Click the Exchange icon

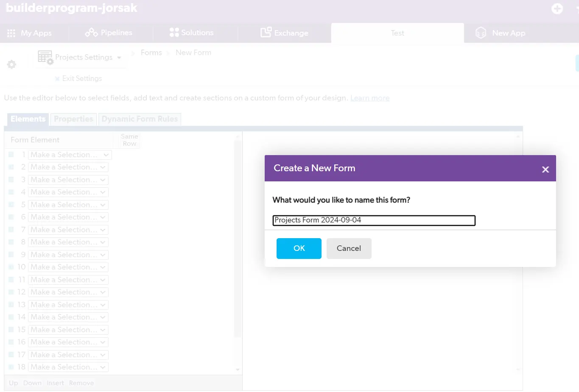coord(266,33)
